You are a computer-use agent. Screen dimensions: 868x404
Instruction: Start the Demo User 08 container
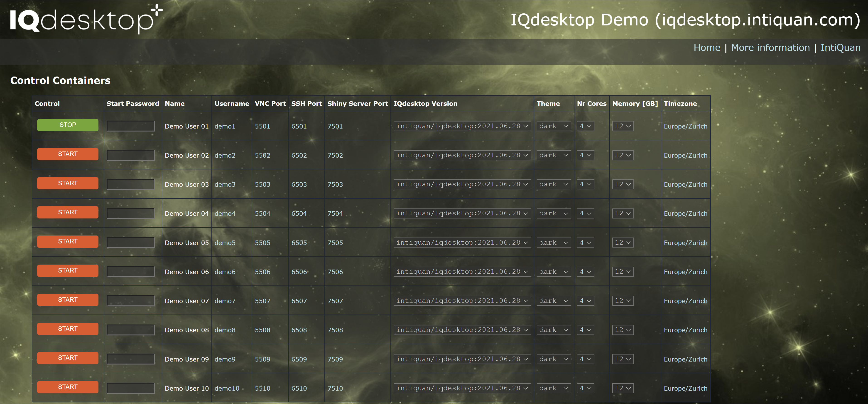click(x=68, y=329)
